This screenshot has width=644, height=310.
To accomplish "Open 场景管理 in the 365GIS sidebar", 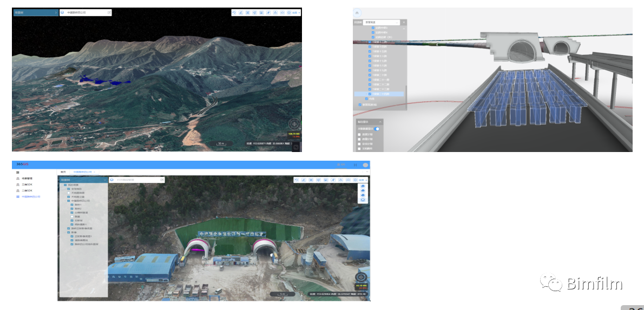I will (27, 178).
